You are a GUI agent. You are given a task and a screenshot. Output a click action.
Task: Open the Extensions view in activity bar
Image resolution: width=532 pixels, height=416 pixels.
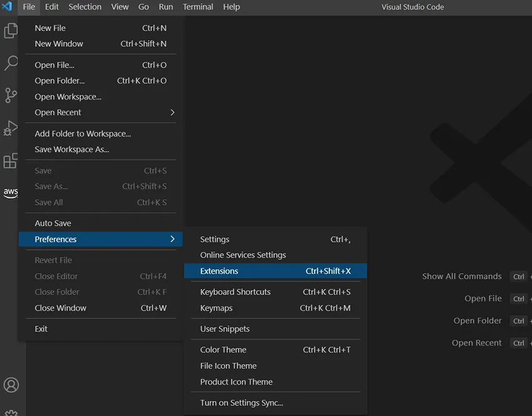(11, 160)
